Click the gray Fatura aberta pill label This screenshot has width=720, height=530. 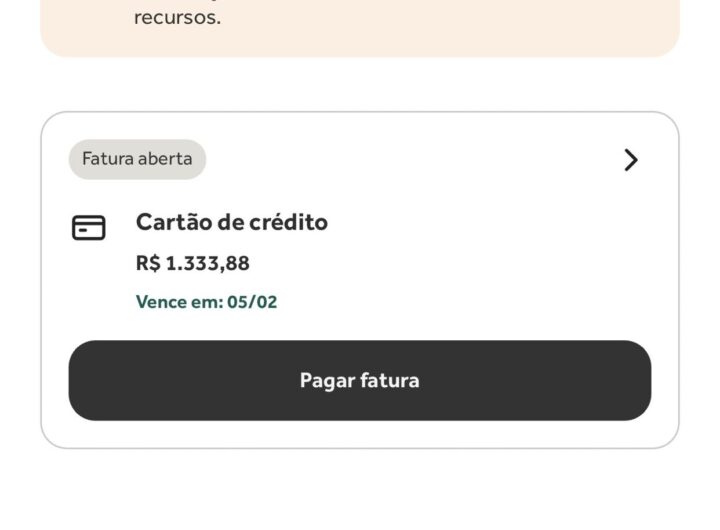point(137,159)
